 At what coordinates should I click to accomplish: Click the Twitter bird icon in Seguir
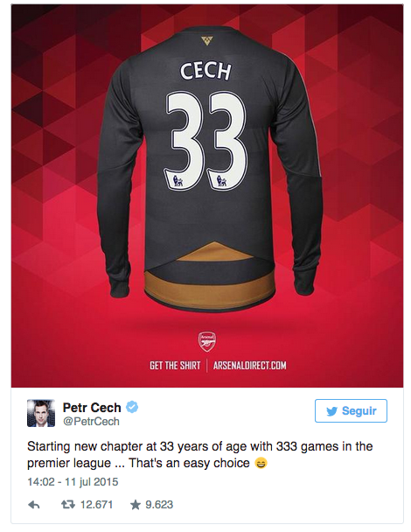(x=331, y=411)
